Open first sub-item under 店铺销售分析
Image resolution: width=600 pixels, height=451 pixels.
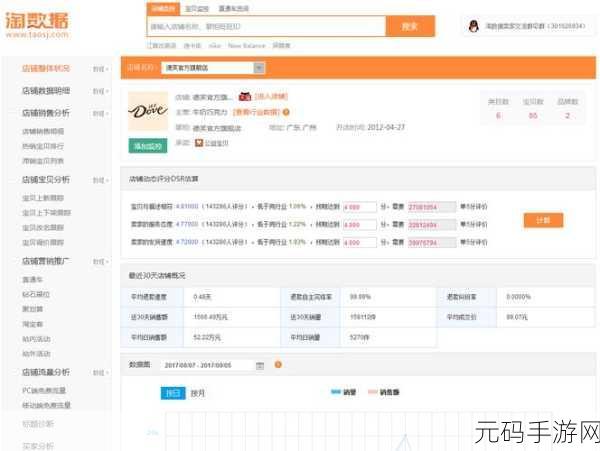point(43,132)
